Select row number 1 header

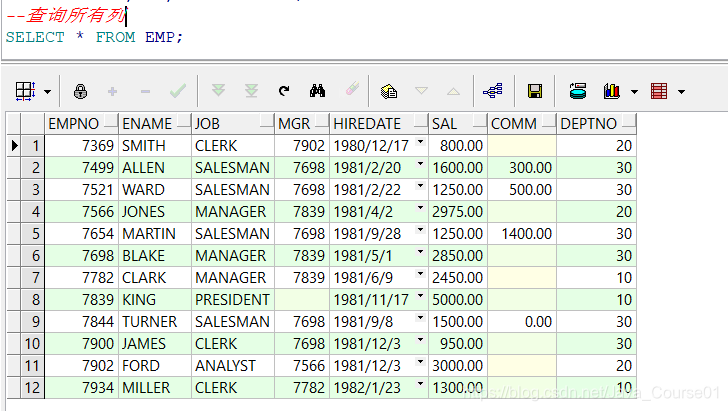[32, 146]
